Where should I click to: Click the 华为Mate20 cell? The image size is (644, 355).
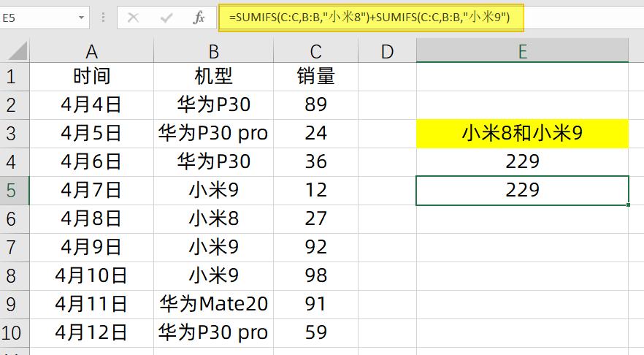click(x=213, y=304)
